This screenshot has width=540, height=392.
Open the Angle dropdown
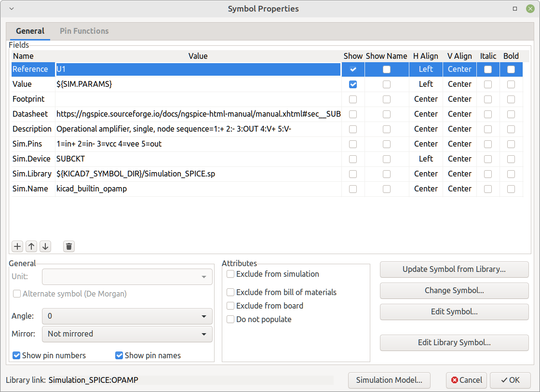point(127,316)
